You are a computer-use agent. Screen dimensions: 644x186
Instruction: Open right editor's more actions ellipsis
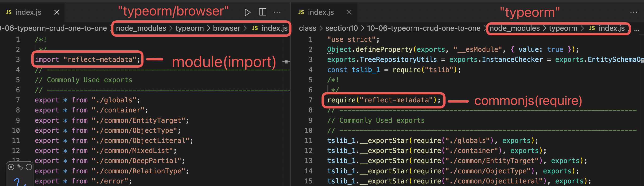click(634, 12)
